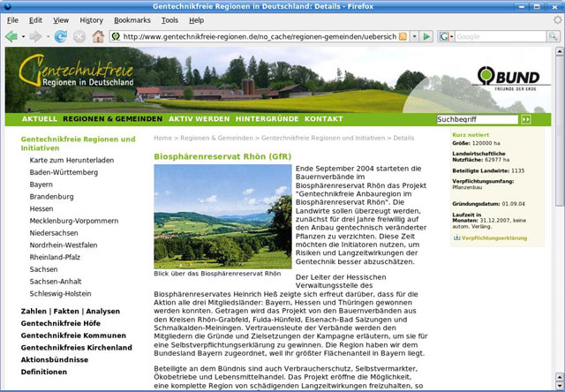Select Nordrhein-Westfalen in the sidebar
The height and width of the screenshot is (392, 565).
(64, 245)
